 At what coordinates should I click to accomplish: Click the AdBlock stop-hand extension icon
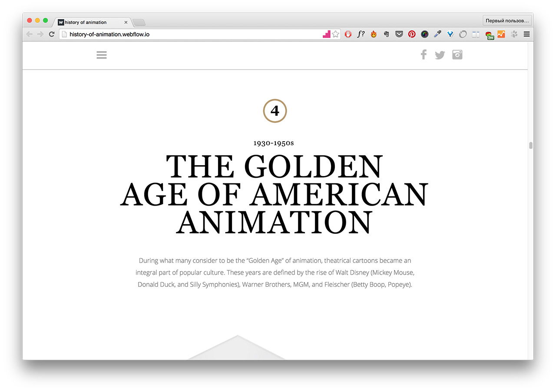pos(348,34)
